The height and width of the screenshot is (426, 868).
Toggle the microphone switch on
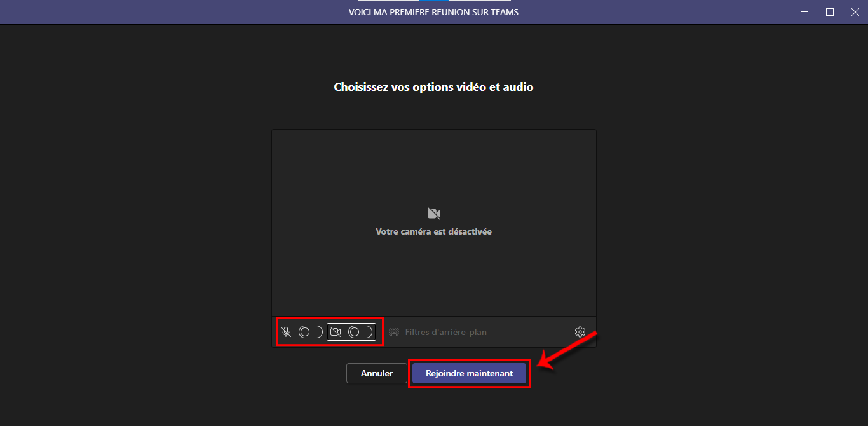311,332
